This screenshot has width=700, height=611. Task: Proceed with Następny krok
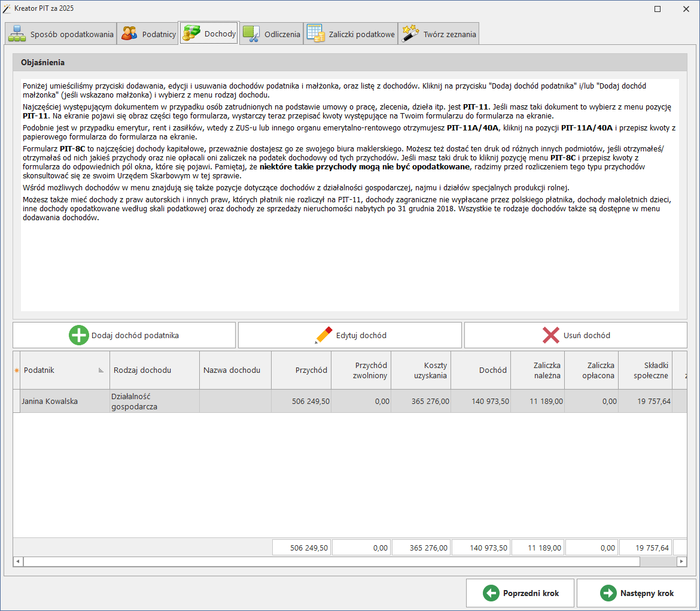[x=637, y=593]
